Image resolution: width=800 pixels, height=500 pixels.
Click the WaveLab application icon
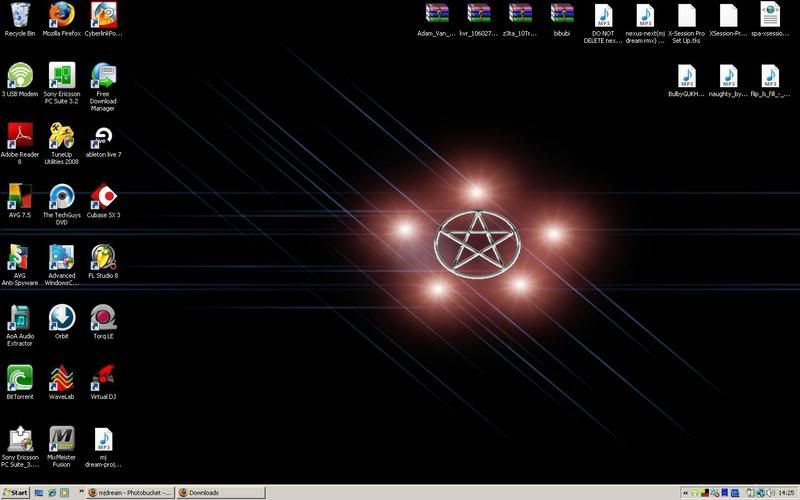61,378
